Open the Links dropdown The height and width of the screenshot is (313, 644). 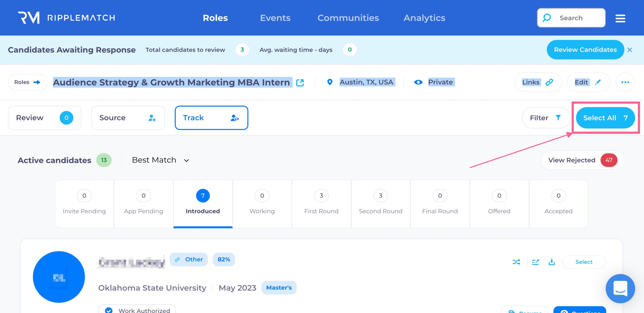point(538,82)
